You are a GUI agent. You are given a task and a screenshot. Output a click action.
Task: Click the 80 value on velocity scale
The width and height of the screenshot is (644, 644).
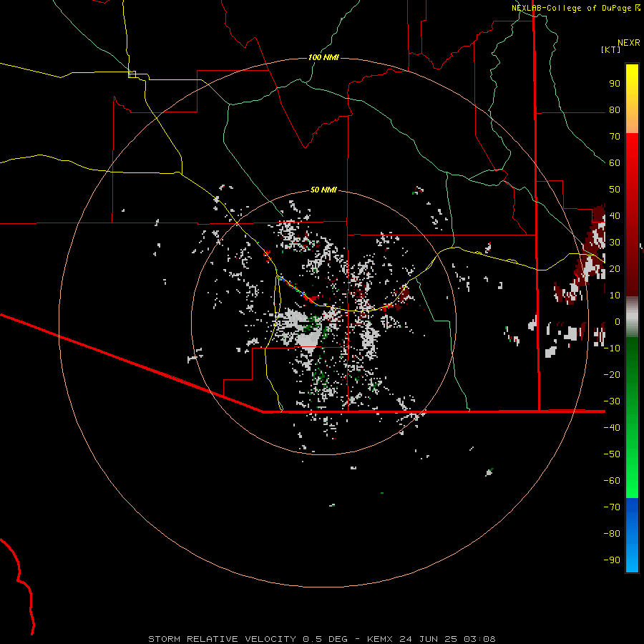615,109
